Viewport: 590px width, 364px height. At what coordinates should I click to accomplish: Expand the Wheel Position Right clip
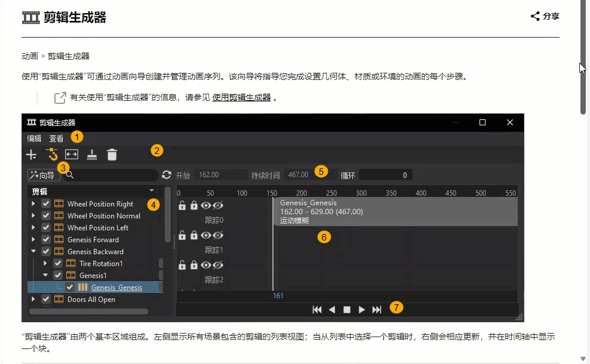[x=33, y=204]
